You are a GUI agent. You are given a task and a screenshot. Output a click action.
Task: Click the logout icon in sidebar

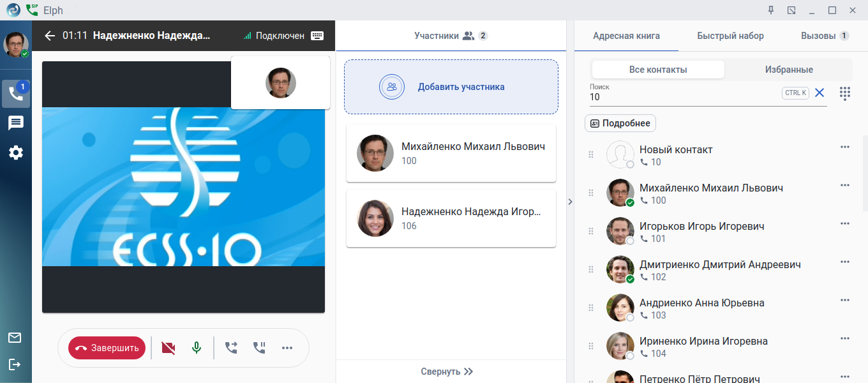[15, 364]
